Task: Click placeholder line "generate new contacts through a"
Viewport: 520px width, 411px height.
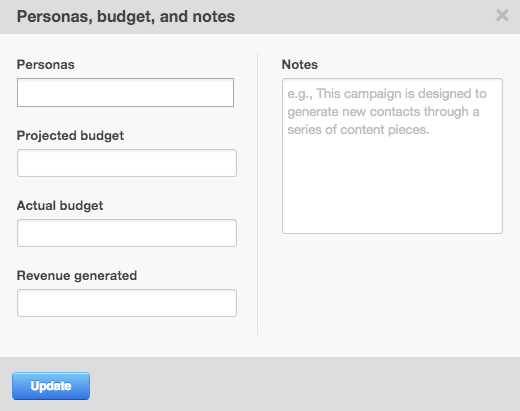Action: [383, 112]
